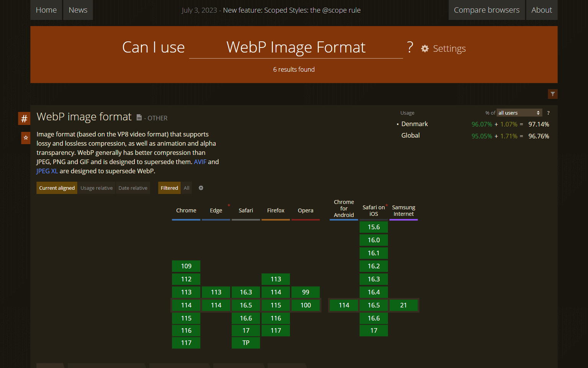Click the search field with WebP Image Format
Screen dimensions: 588x368
point(296,48)
